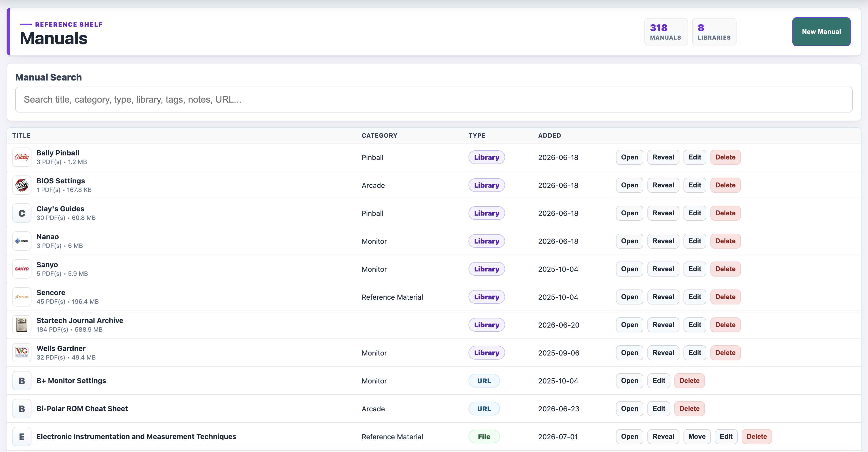868x452 pixels.
Task: Reveal the Startech Journal Archive library
Action: click(663, 325)
